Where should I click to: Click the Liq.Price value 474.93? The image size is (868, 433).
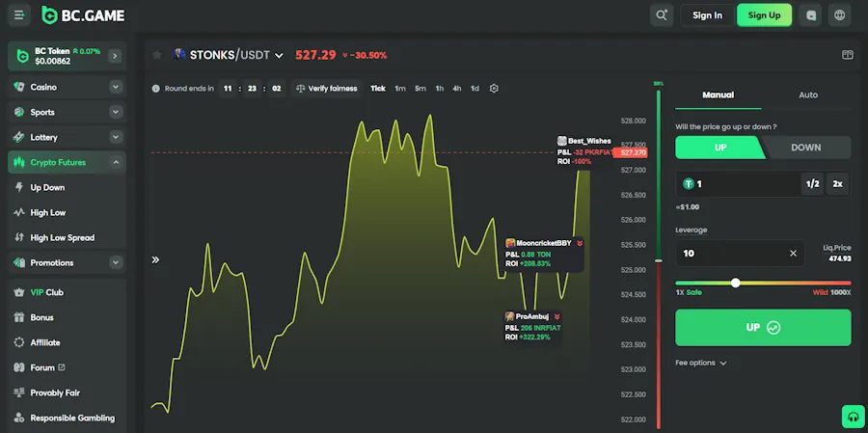point(840,258)
